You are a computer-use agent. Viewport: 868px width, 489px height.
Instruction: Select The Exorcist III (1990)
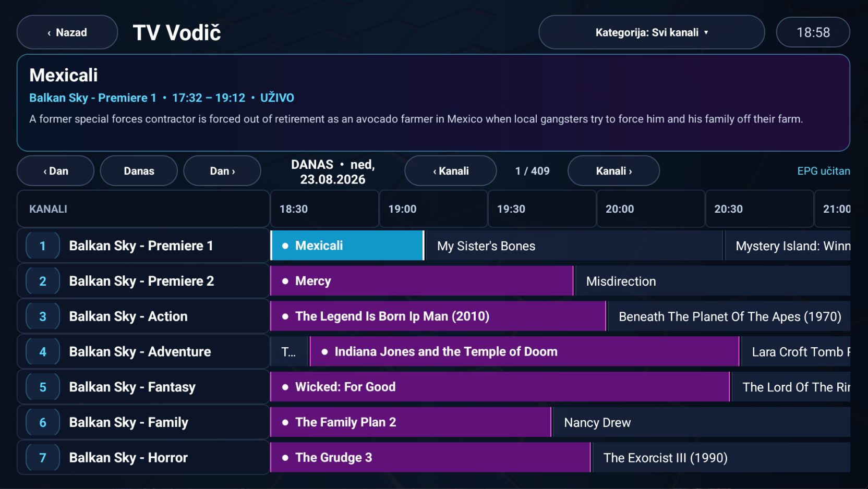(x=722, y=458)
